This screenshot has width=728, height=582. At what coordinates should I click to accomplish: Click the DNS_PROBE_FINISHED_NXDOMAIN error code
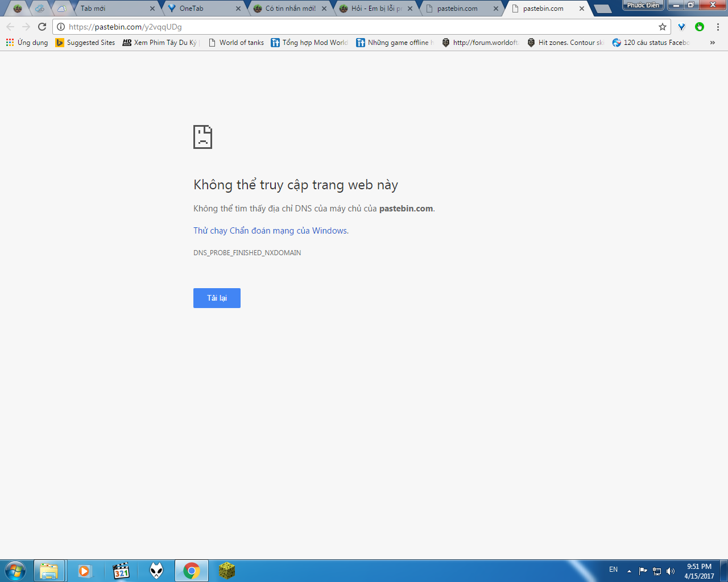click(x=247, y=253)
